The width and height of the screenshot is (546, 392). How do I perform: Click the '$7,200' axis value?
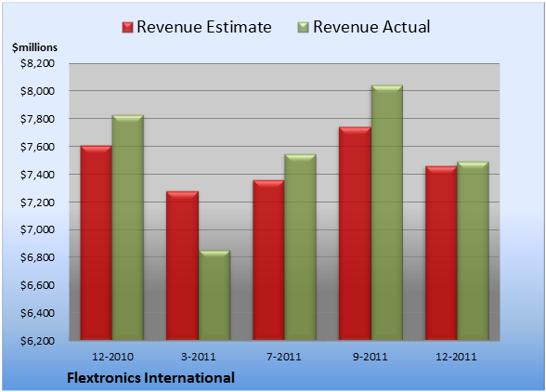[37, 203]
